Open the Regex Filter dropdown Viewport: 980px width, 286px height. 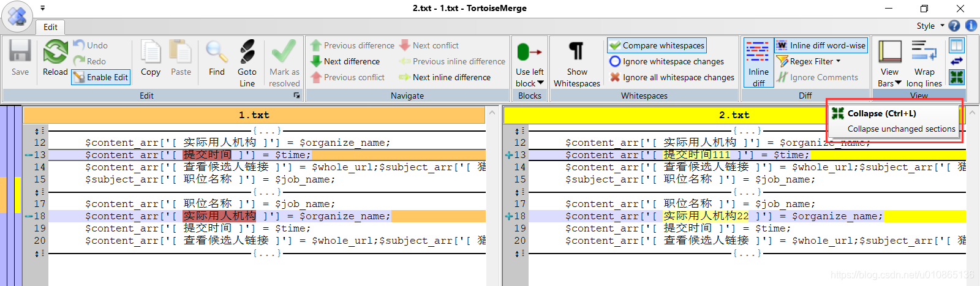tap(809, 61)
